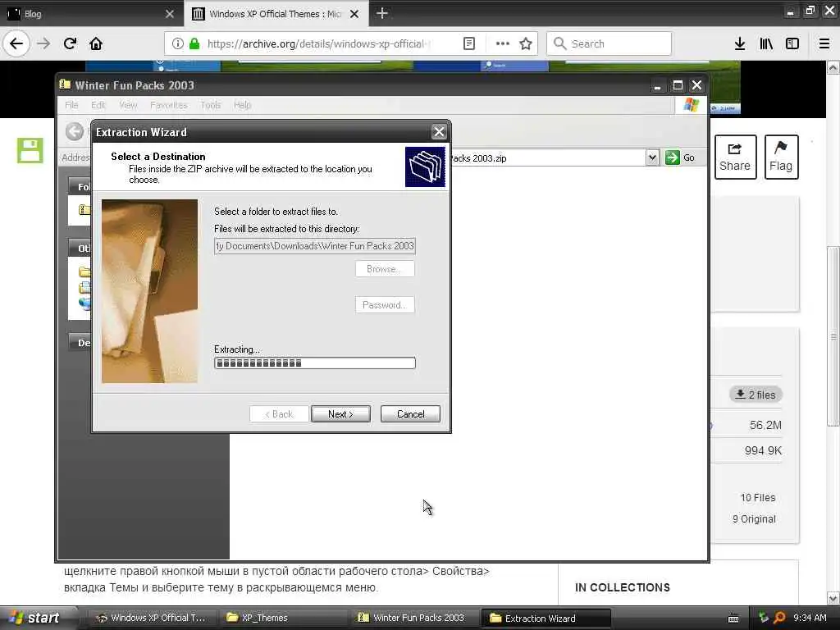Open a new browser tab

(382, 13)
